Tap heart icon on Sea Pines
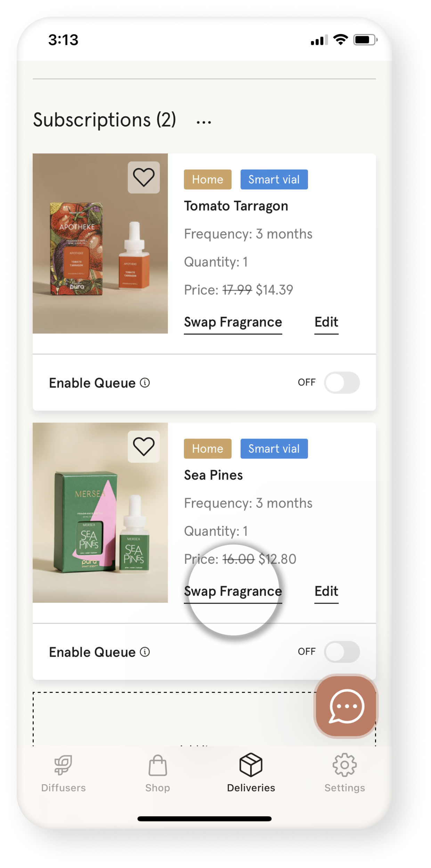This screenshot has width=431, height=868. (144, 447)
